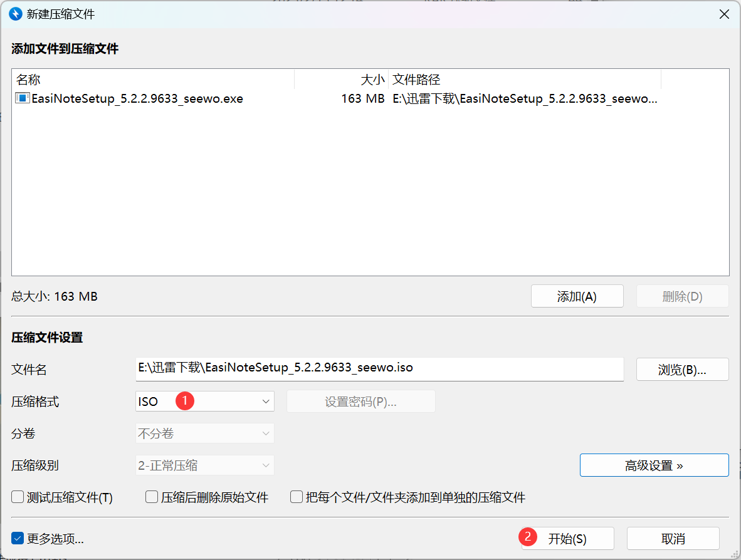Expand 高级设置 options

pyautogui.click(x=654, y=465)
